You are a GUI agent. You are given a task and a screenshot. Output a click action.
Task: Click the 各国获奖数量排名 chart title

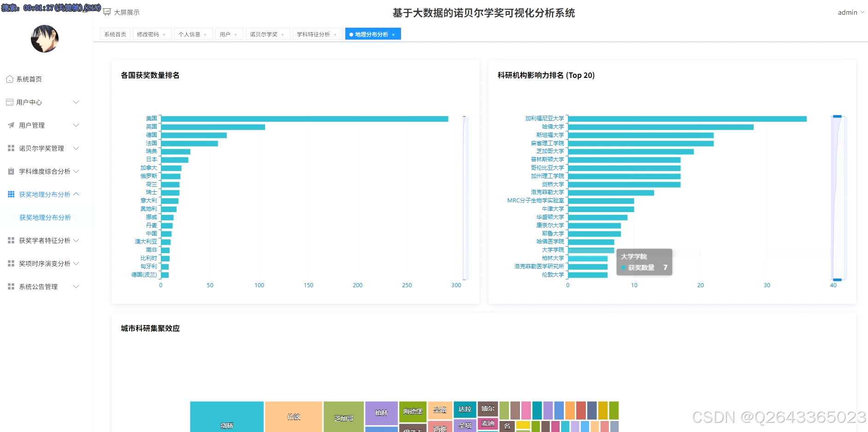[150, 75]
